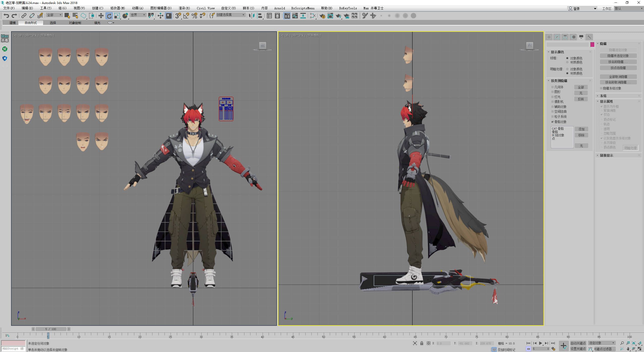Toggle the Angle Snap icon
644x352 pixels.
[x=186, y=16]
